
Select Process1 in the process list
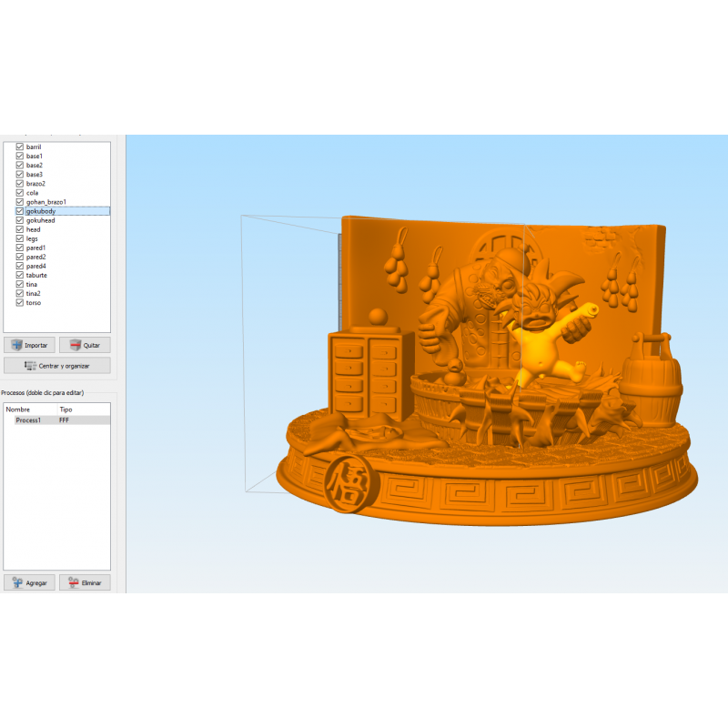pyautogui.click(x=29, y=420)
